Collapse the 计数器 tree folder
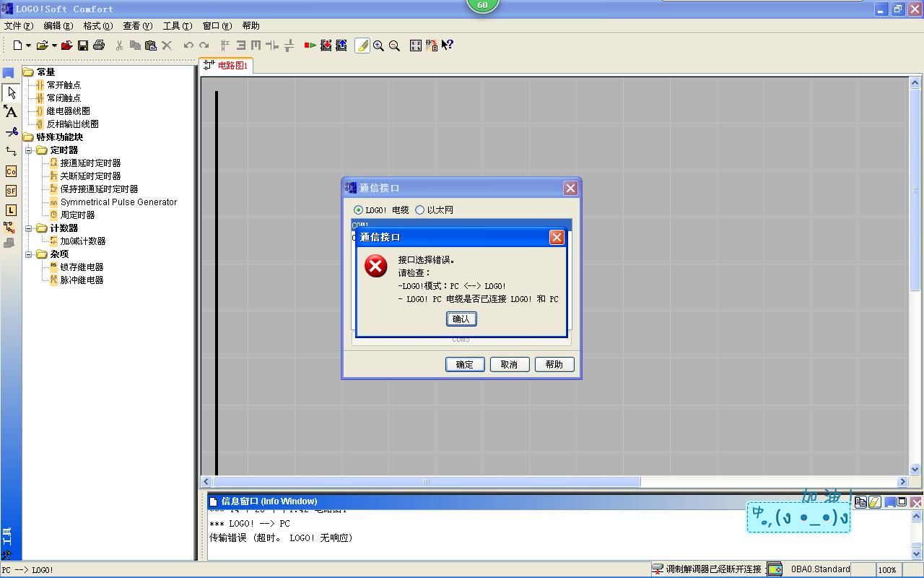Image resolution: width=924 pixels, height=578 pixels. pyautogui.click(x=28, y=228)
